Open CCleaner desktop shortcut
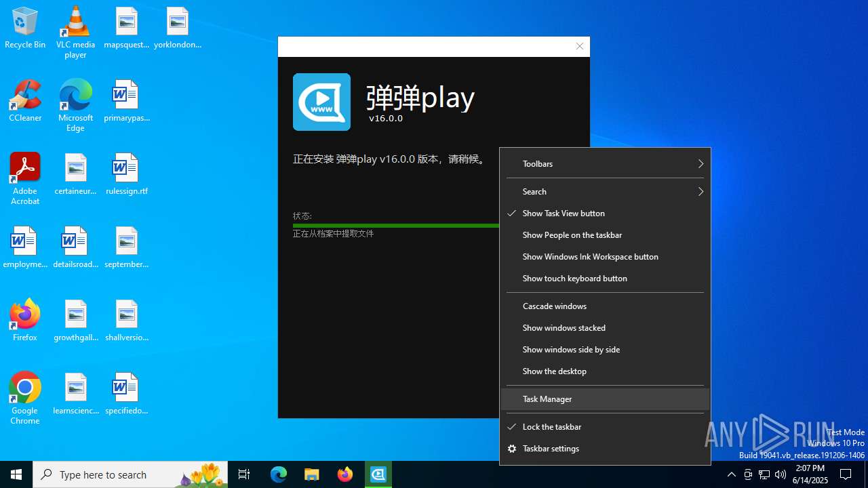 (25, 102)
